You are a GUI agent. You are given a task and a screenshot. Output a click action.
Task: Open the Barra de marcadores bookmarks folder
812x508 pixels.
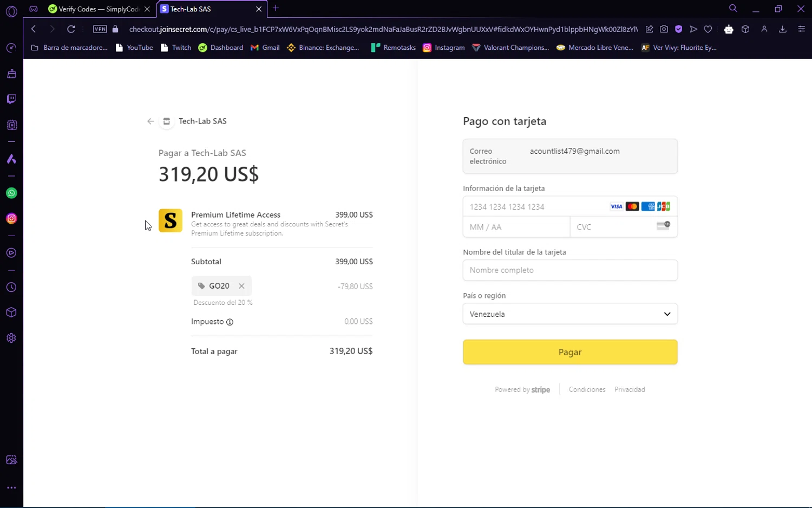pyautogui.click(x=69, y=48)
